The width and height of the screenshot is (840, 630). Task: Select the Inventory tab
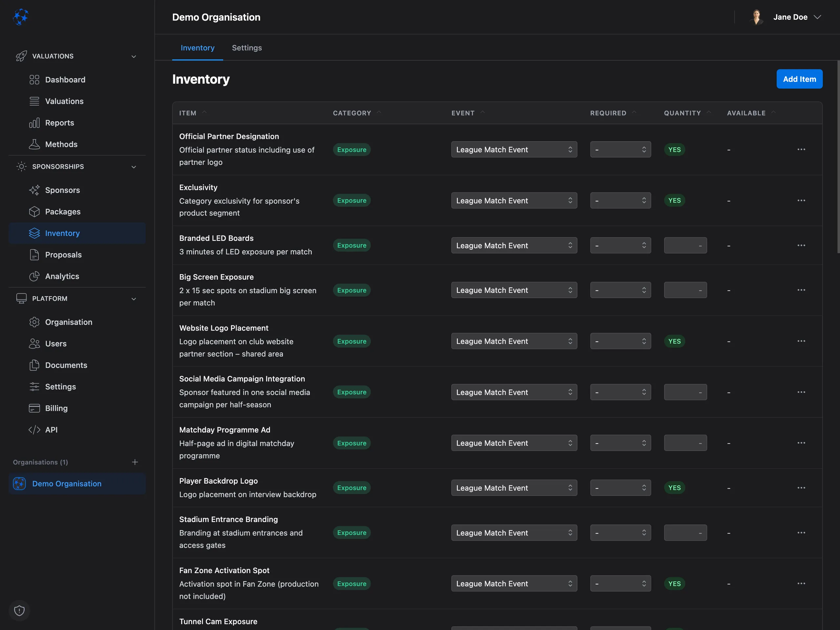point(198,48)
